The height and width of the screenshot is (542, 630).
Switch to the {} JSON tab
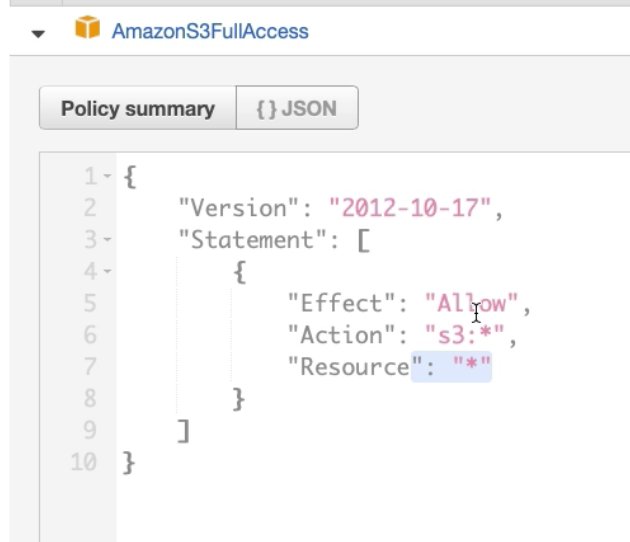pyautogui.click(x=296, y=109)
